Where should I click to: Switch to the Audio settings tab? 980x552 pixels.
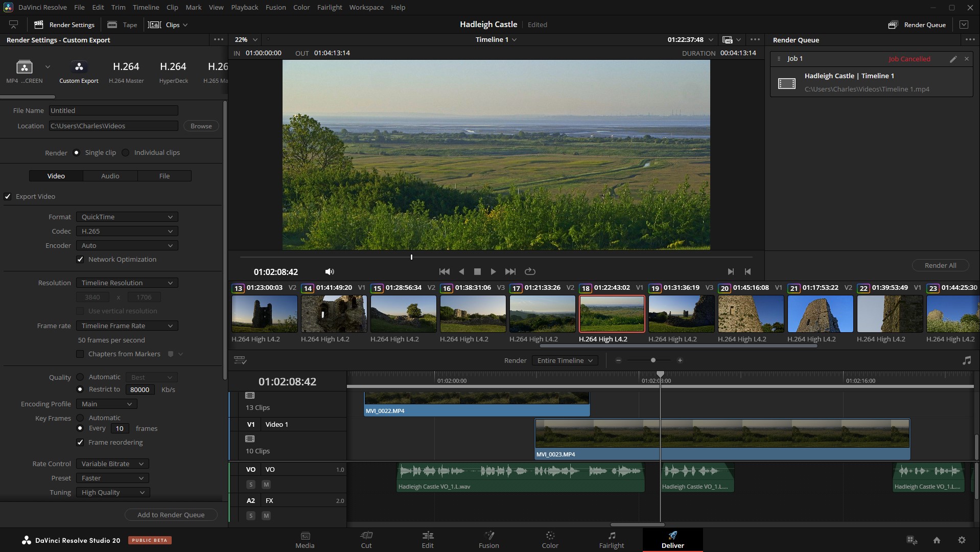tap(110, 176)
